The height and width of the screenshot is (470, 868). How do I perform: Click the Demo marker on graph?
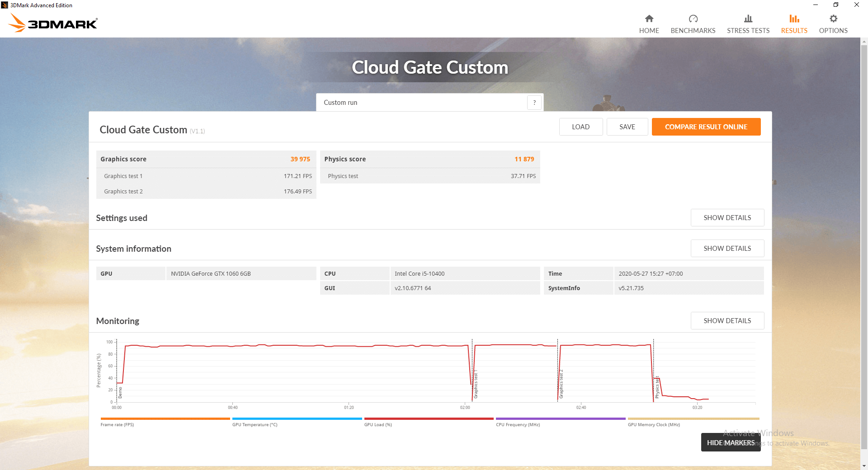click(x=120, y=392)
